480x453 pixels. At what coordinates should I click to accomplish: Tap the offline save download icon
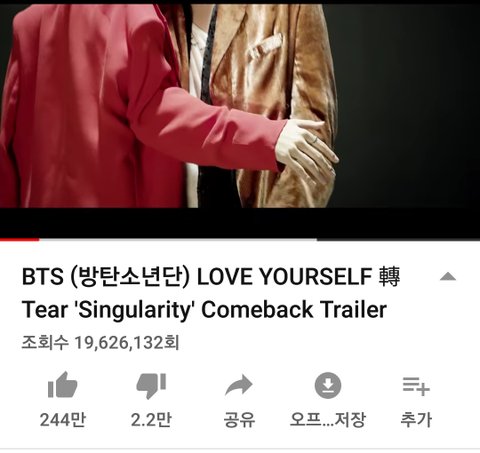point(328,385)
